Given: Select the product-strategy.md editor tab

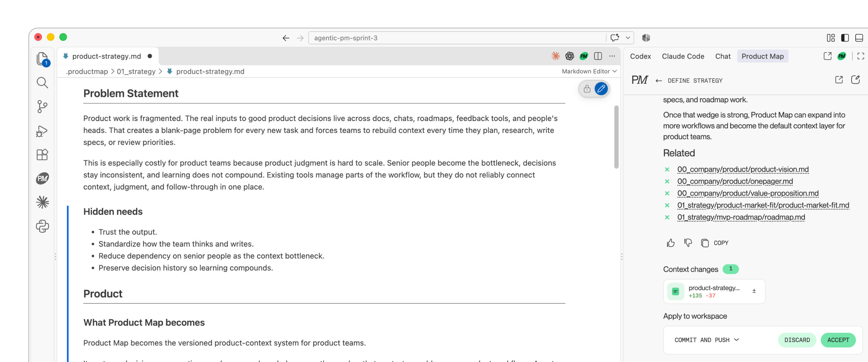Looking at the screenshot, I should (x=107, y=56).
